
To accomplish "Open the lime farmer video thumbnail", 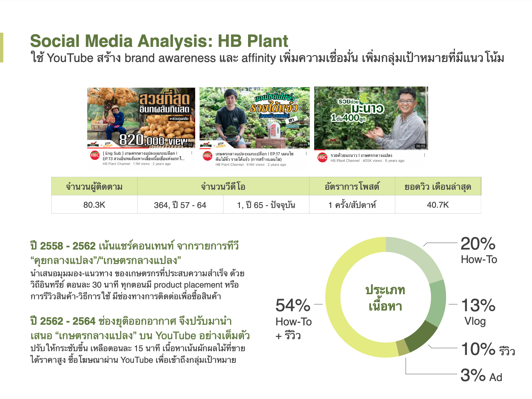I will tap(371, 118).
